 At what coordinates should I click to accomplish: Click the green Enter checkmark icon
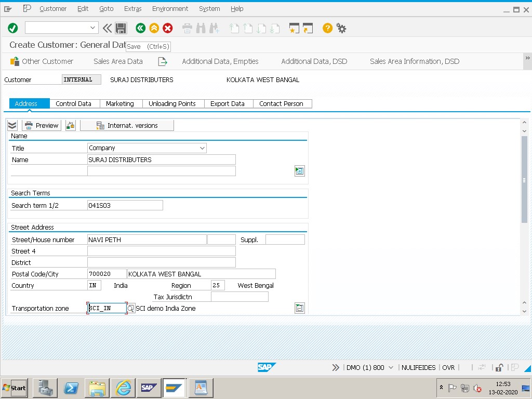click(13, 28)
